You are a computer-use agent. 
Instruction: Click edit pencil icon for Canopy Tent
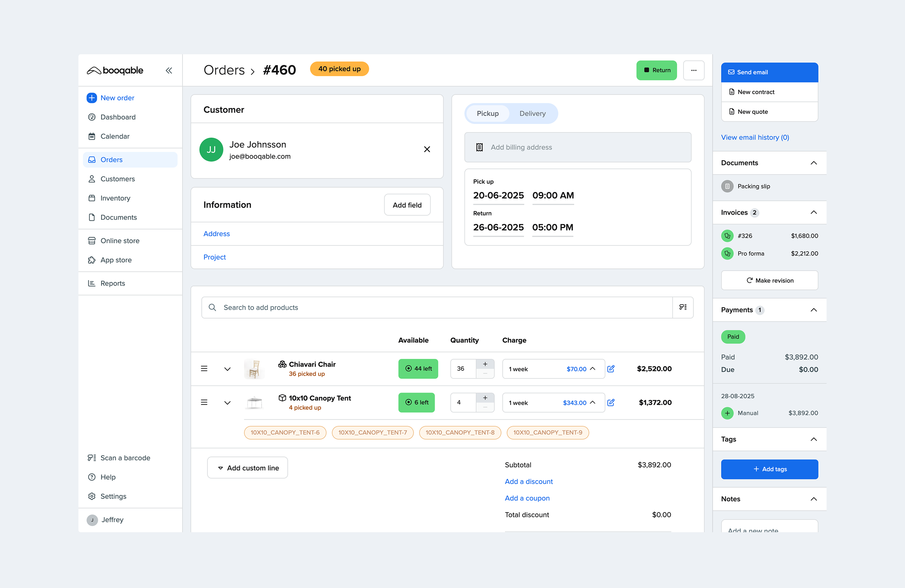(x=610, y=403)
